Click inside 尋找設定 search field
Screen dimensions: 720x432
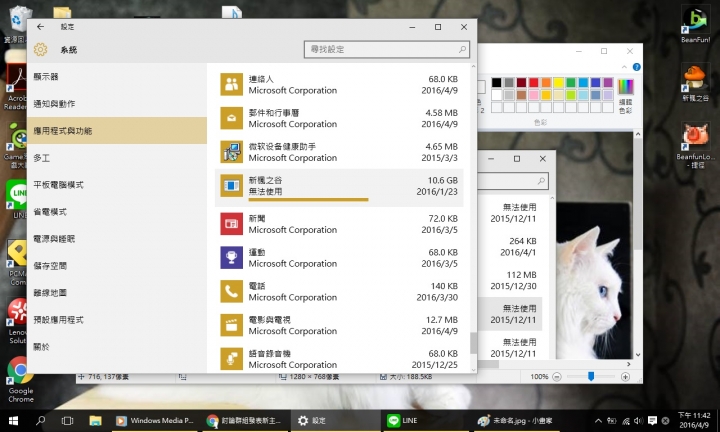(x=387, y=49)
